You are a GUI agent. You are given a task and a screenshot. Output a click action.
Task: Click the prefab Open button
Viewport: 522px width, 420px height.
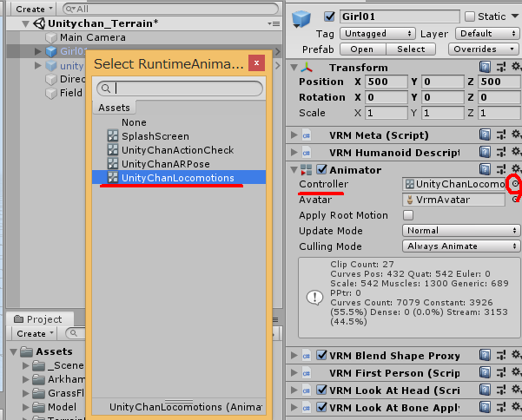point(363,49)
